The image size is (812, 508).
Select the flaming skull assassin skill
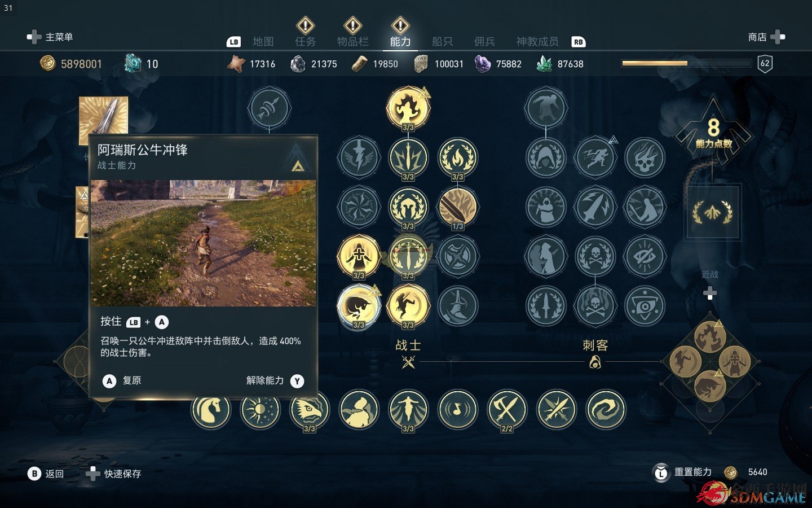point(645,158)
